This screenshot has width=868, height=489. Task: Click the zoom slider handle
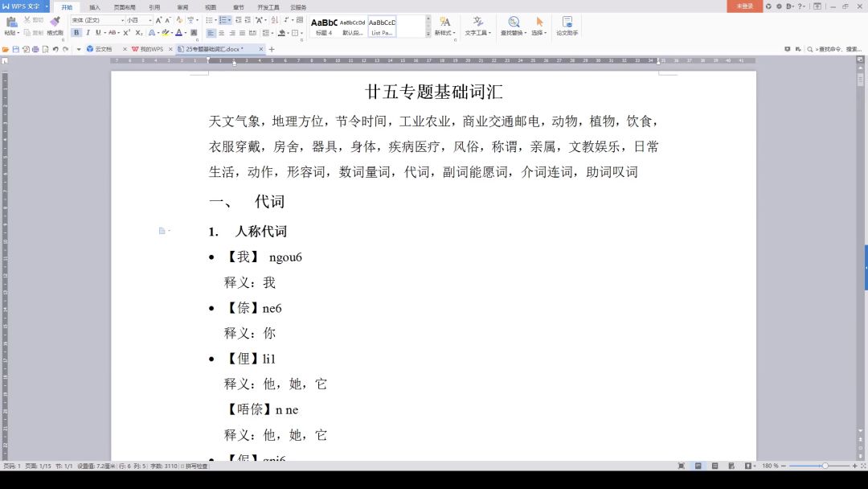pos(825,466)
